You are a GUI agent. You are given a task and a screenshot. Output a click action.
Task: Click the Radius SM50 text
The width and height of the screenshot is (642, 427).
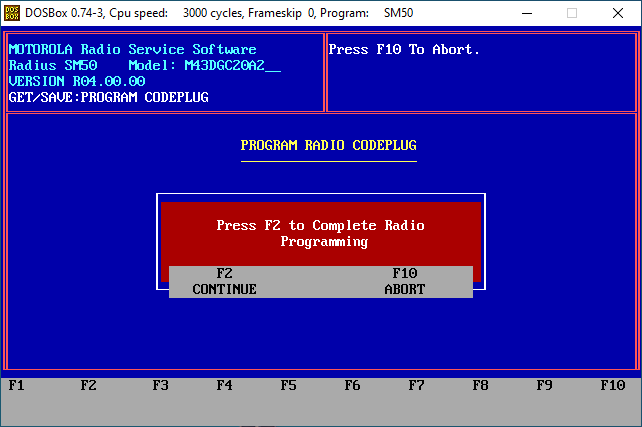pos(53,66)
